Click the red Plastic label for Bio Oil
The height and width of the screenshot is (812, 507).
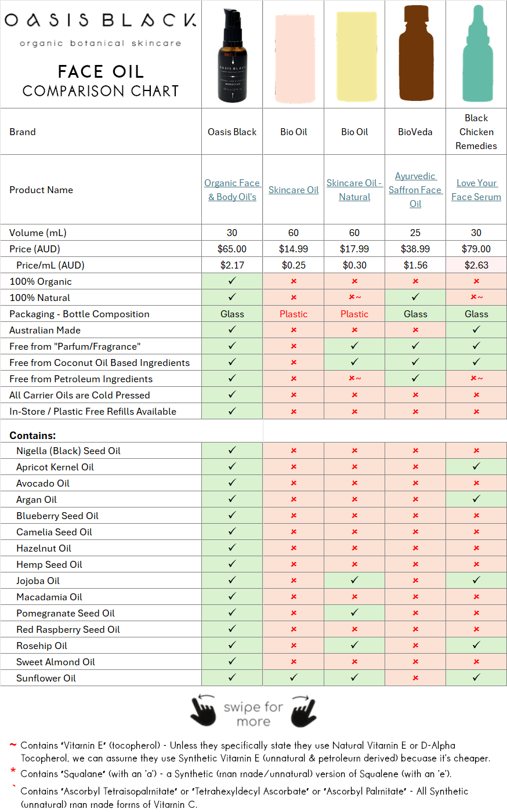(293, 314)
